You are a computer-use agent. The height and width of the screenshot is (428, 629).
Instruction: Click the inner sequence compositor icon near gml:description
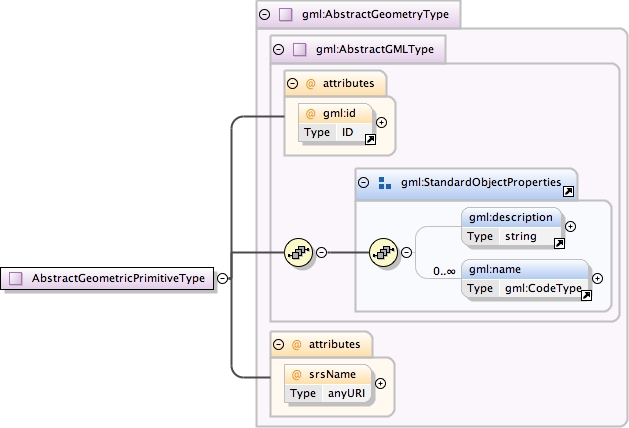(383, 252)
